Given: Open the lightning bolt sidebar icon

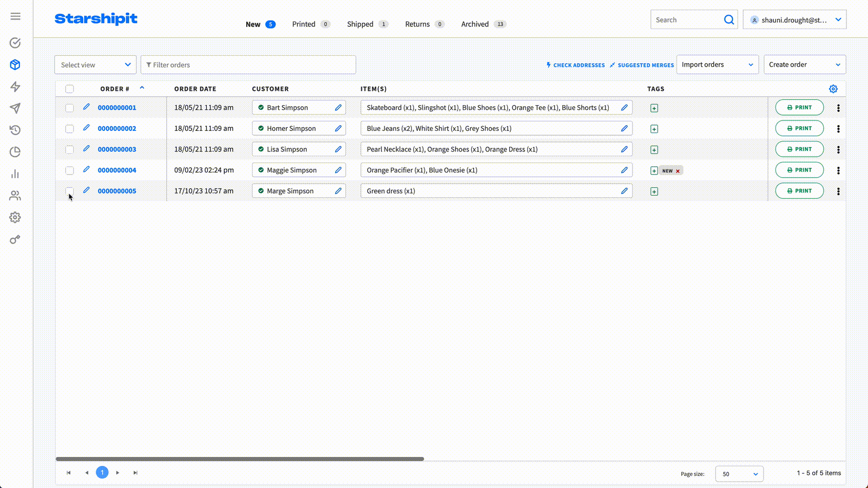Looking at the screenshot, I should point(15,87).
